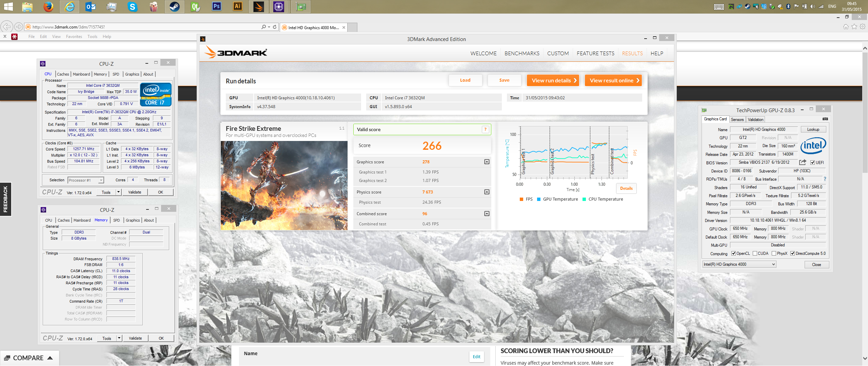The image size is (868, 366).
Task: Click Validate button in upper CPU-Z
Action: pyautogui.click(x=135, y=192)
